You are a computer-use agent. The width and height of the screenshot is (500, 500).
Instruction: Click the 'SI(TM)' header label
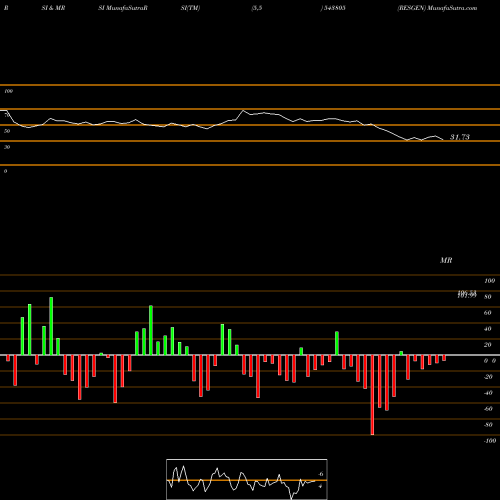(x=190, y=8)
